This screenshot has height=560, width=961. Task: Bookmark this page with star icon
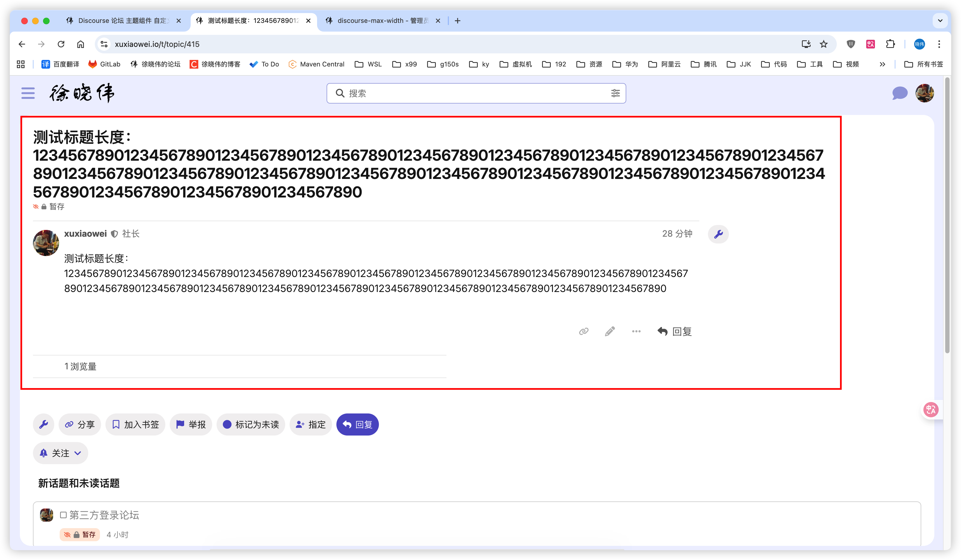[x=824, y=44]
